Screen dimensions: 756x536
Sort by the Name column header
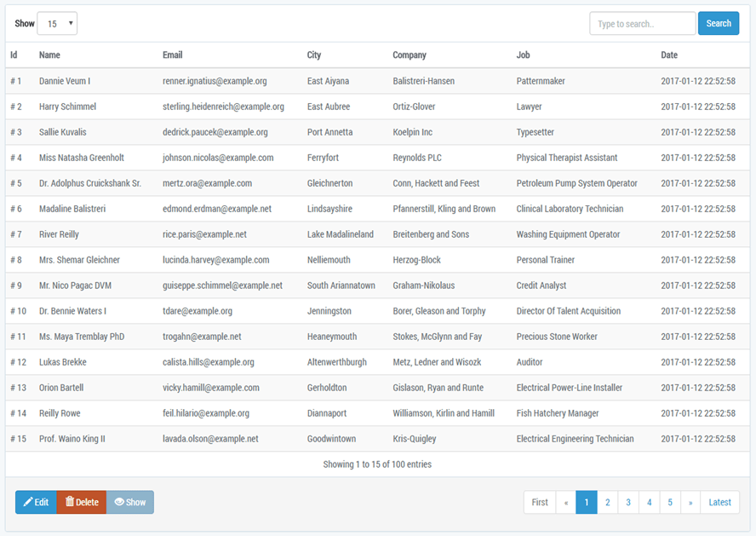(49, 55)
